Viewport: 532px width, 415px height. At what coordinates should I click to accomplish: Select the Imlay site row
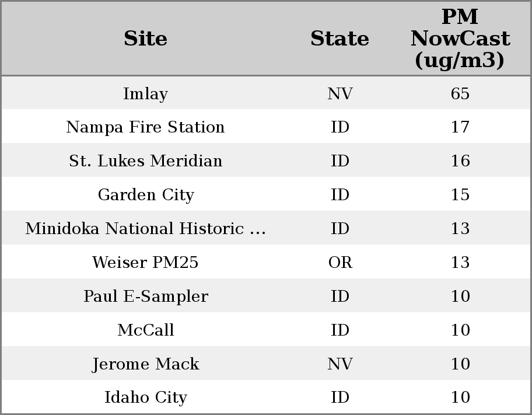(x=145, y=93)
